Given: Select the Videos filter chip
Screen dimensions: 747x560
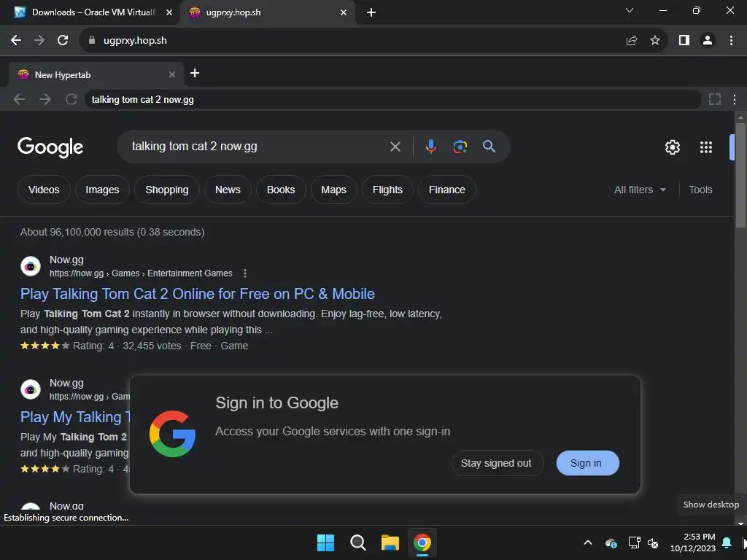Looking at the screenshot, I should (44, 190).
